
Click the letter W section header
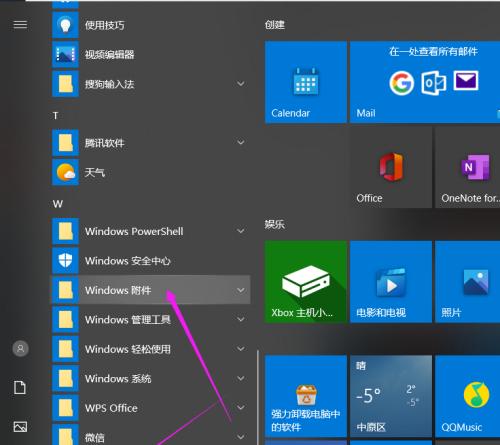click(x=58, y=204)
